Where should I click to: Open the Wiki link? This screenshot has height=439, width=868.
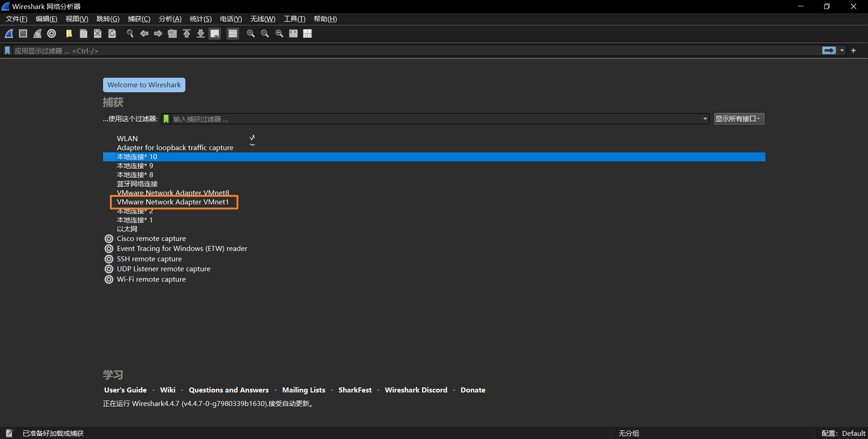(x=168, y=390)
